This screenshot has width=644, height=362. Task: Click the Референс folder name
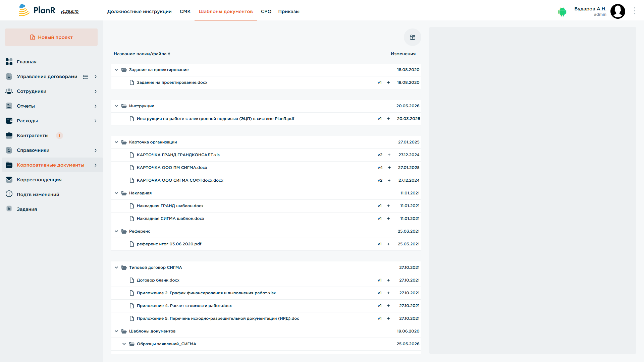point(140,231)
